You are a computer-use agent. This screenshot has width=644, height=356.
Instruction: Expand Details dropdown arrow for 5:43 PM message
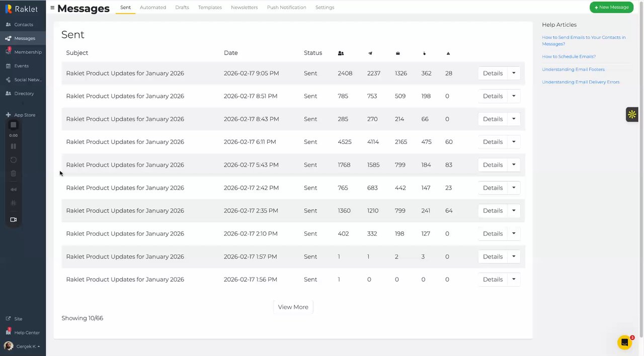514,165
